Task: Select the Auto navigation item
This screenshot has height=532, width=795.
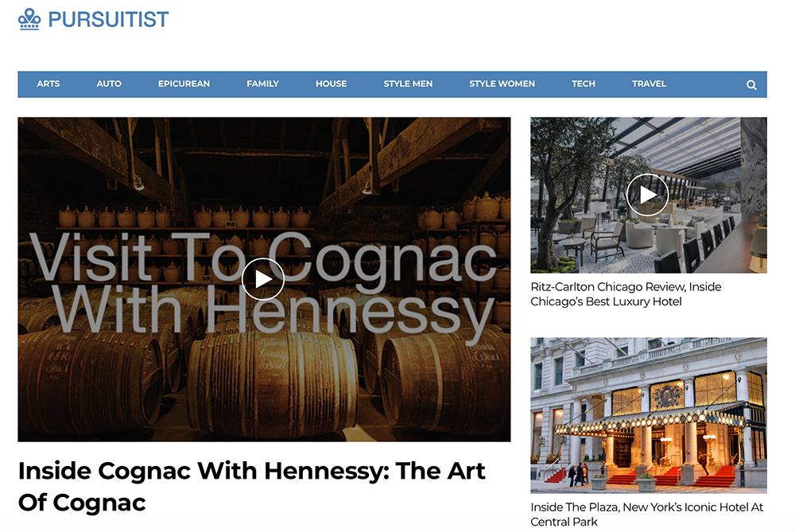Action: tap(109, 83)
